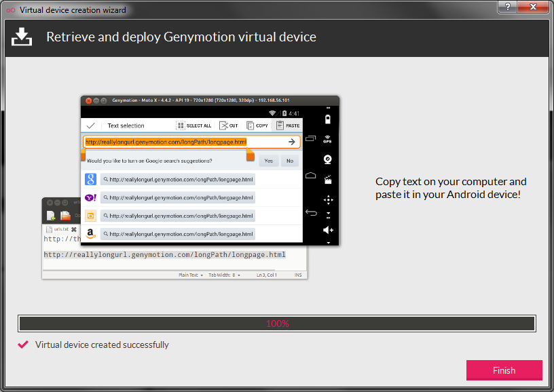Click the INS indicator in the editor status bar
The width and height of the screenshot is (554, 392).
[298, 275]
